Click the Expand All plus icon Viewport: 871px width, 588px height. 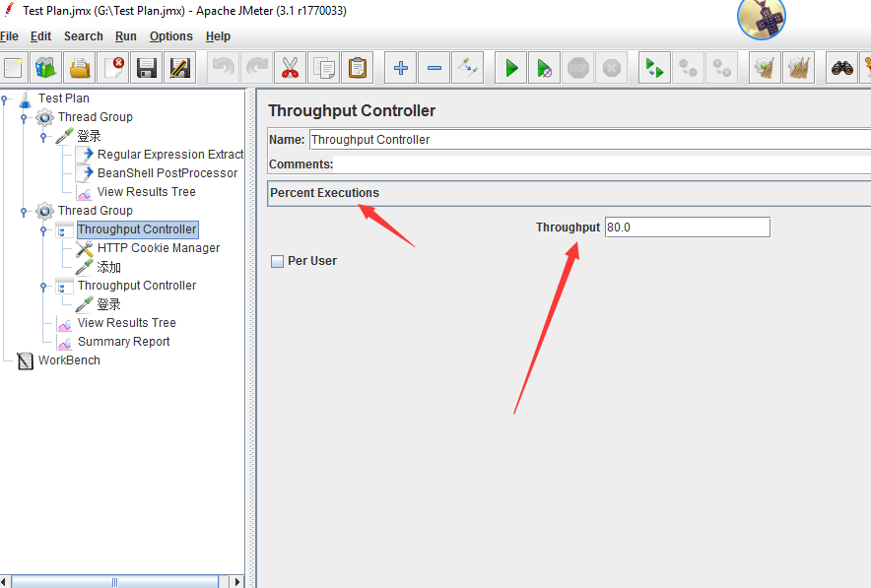click(x=400, y=68)
